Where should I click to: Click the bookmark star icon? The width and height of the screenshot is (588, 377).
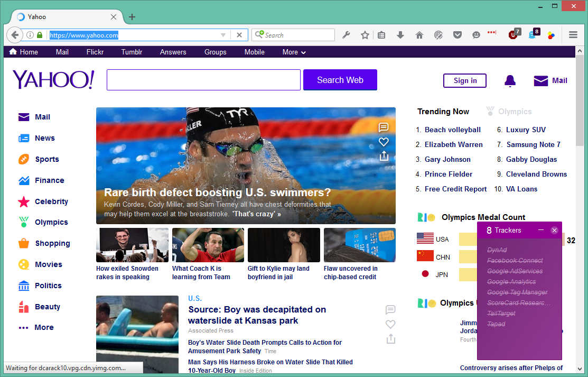[365, 35]
